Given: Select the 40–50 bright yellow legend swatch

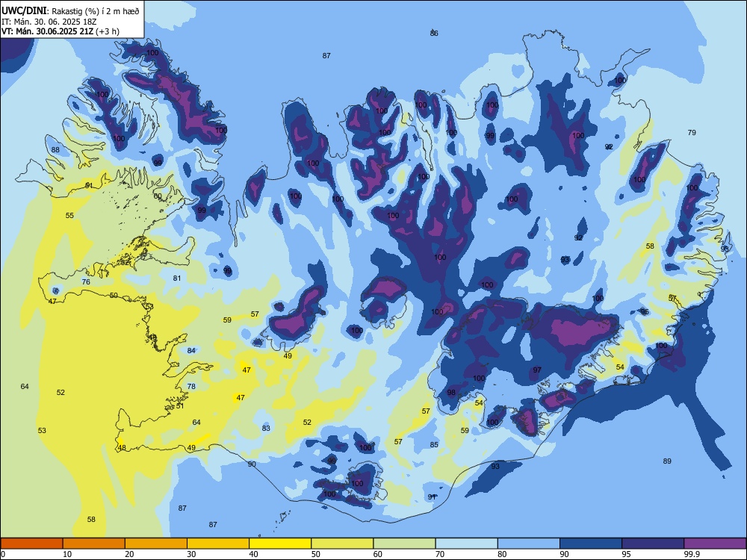Looking at the screenshot, I should (280, 544).
